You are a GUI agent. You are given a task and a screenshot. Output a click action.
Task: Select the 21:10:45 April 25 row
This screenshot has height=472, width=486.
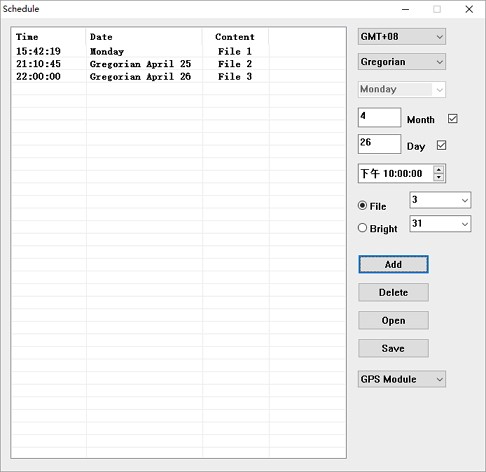[x=178, y=64]
